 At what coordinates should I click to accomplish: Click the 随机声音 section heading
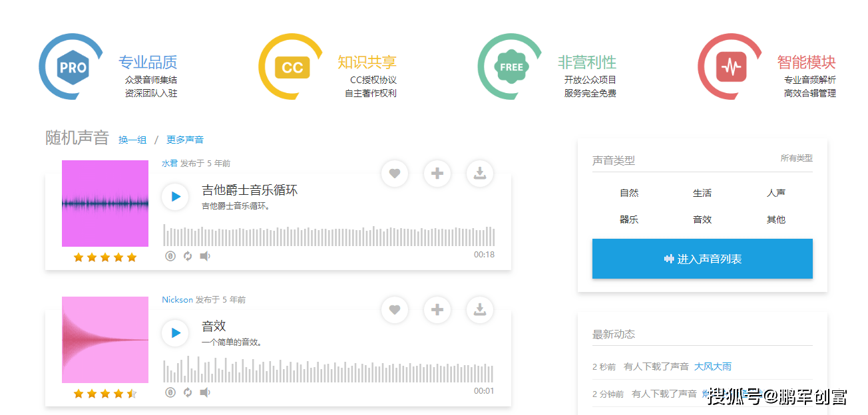click(77, 138)
